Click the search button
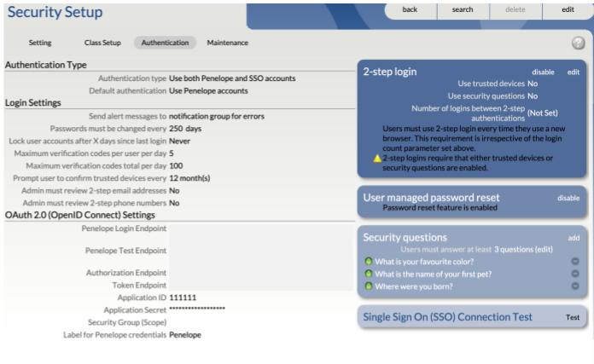The image size is (594, 364). coord(463,10)
